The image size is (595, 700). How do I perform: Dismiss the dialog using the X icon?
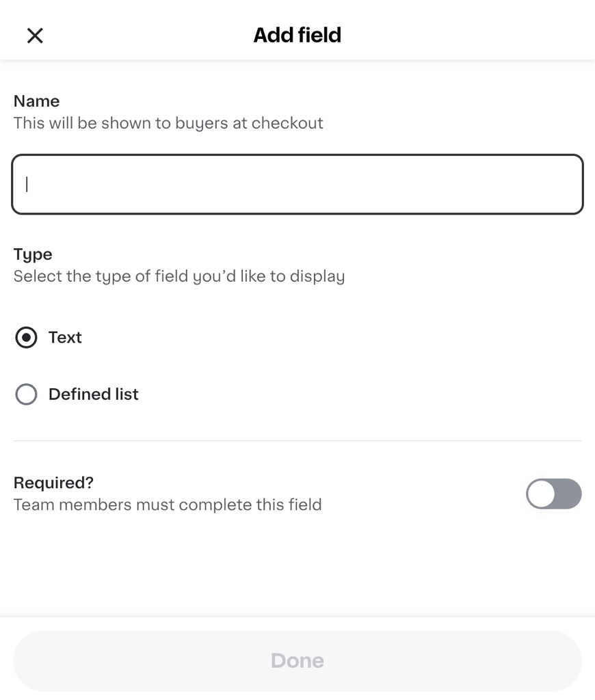34,35
